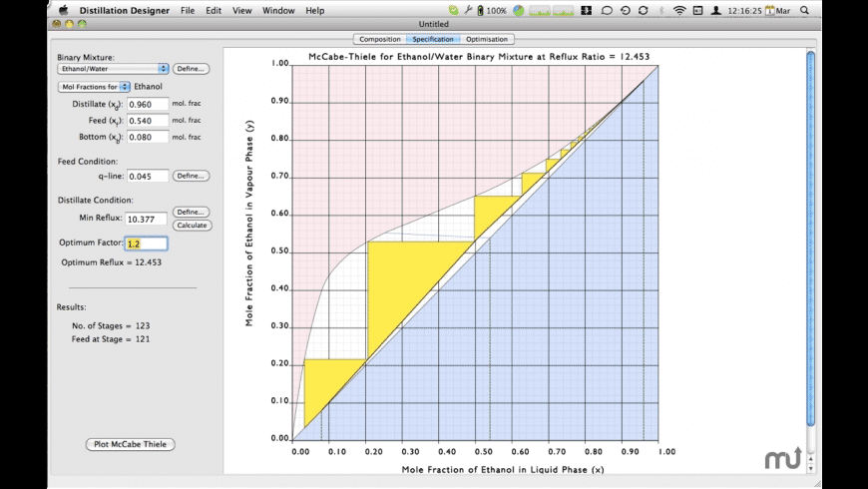Open the Distillation Designer app menu
The width and height of the screenshot is (868, 489).
tap(124, 11)
